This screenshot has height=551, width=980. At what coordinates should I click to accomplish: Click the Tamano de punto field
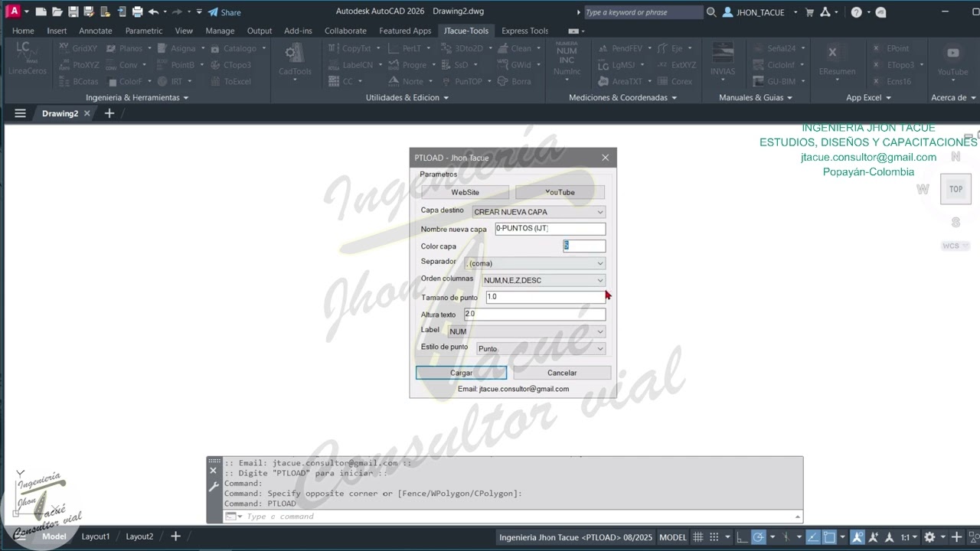coord(545,297)
